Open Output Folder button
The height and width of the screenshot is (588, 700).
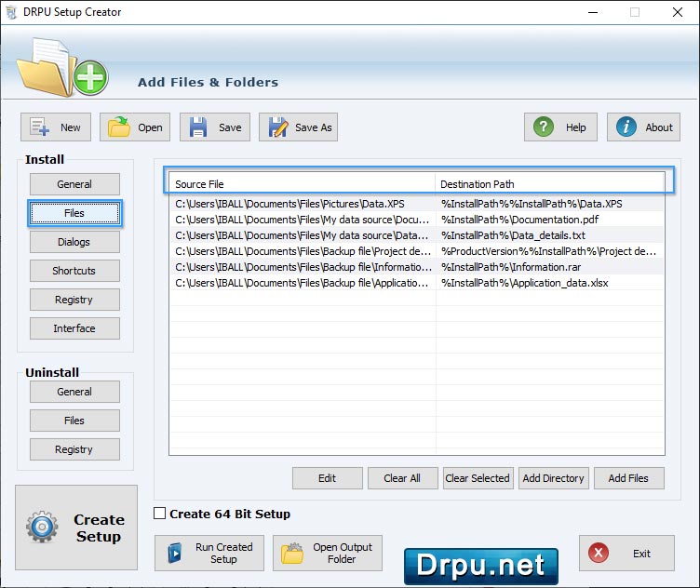[x=328, y=554]
